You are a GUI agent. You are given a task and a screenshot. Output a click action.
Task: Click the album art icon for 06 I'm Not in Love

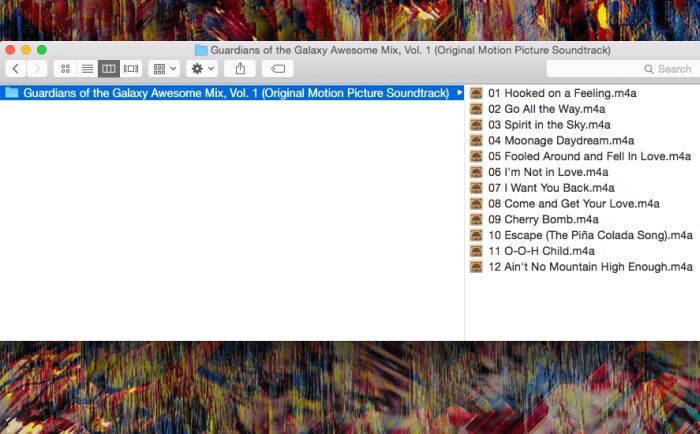(x=476, y=172)
